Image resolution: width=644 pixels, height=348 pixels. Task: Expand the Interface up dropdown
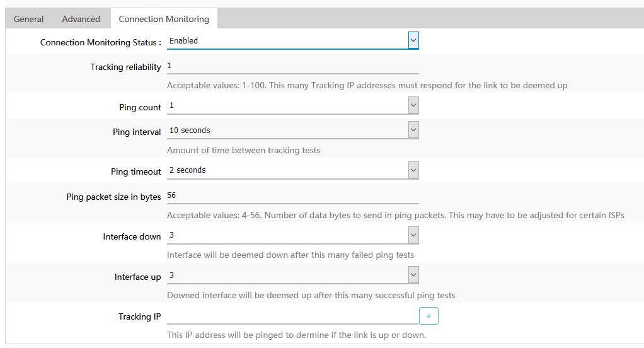click(x=413, y=275)
